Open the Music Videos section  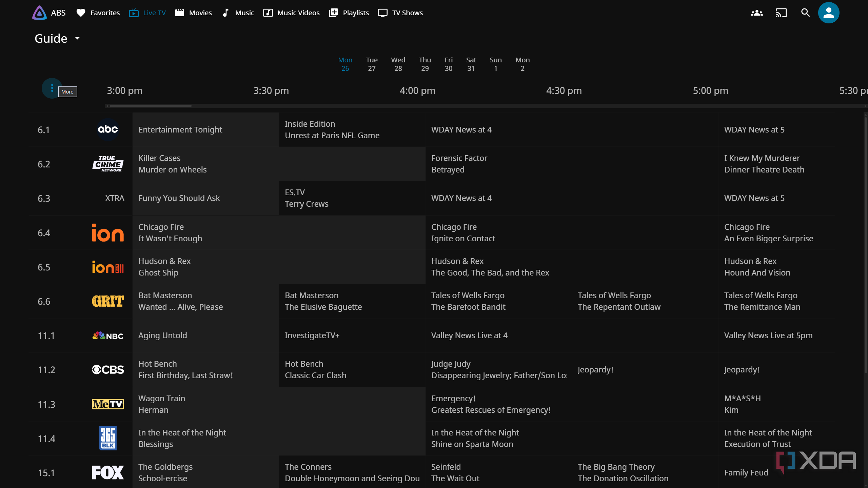coord(291,13)
